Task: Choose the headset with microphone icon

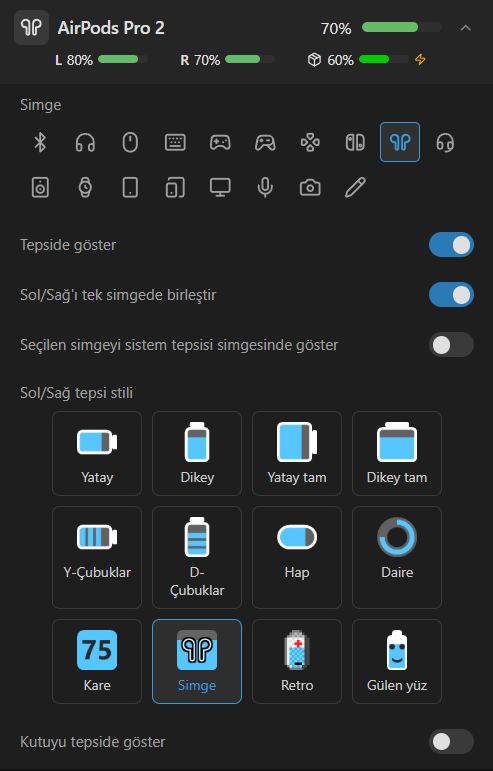Action: 445,143
